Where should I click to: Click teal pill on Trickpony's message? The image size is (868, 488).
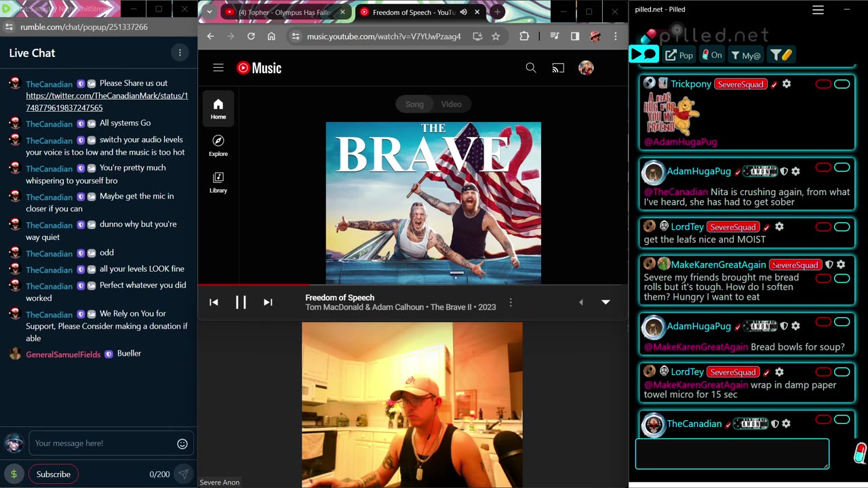842,84
